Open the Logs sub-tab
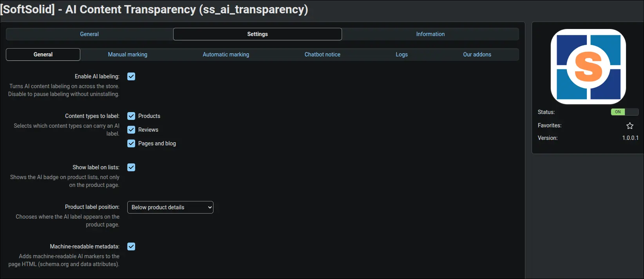 pos(402,54)
